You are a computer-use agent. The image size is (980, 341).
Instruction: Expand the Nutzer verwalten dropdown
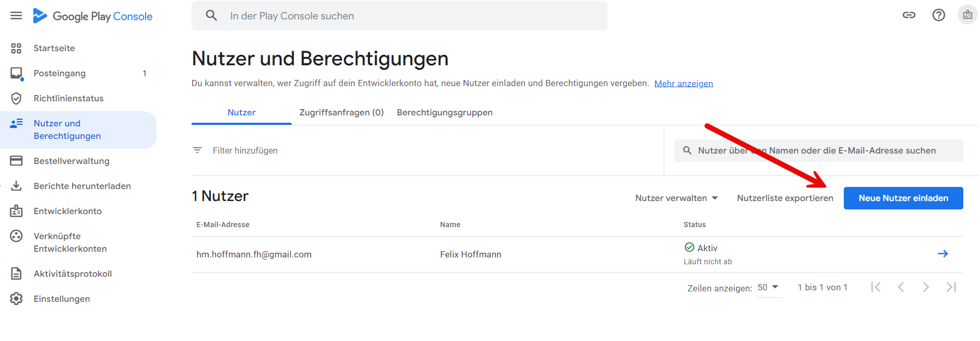click(677, 198)
